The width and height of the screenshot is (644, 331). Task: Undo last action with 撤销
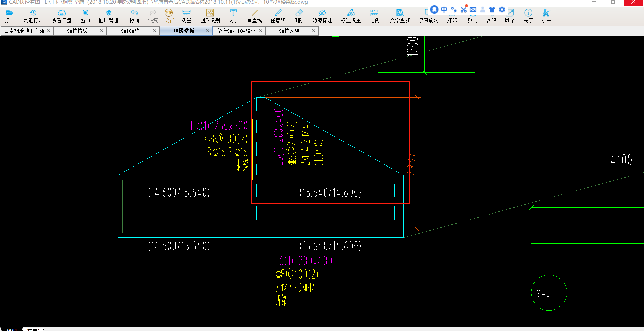[x=135, y=16]
